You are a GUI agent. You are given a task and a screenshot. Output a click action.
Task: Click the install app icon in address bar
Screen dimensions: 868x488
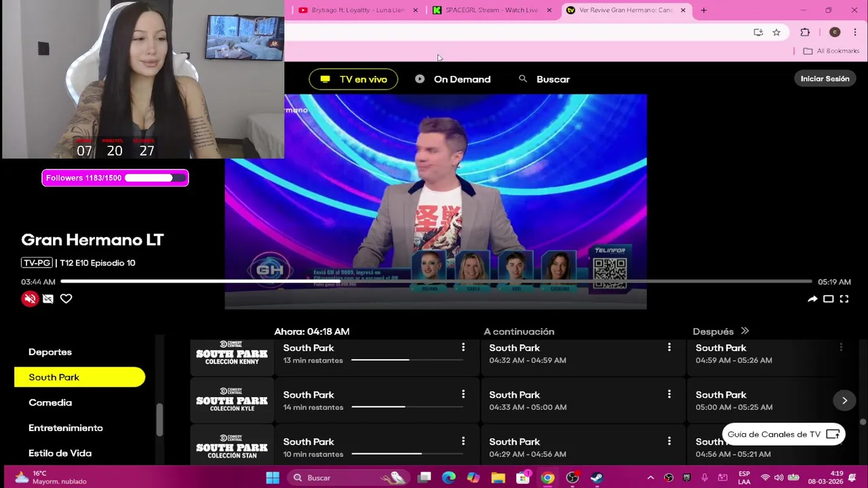point(758,32)
